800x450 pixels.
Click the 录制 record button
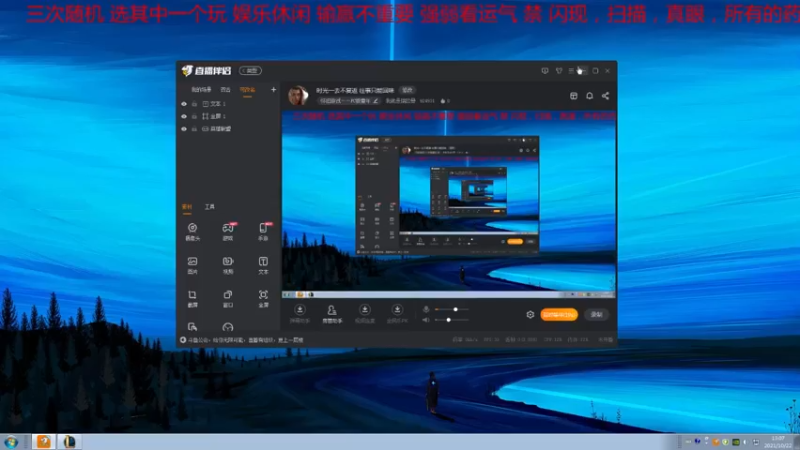click(596, 315)
